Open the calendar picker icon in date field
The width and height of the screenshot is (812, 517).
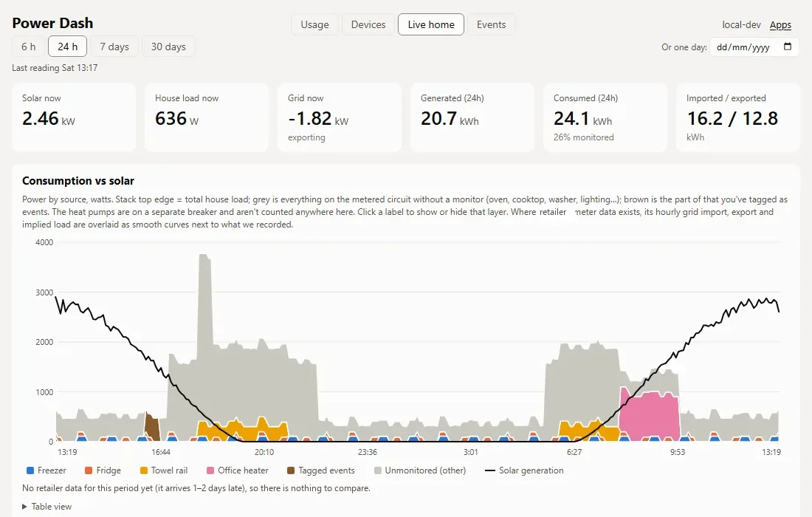788,47
